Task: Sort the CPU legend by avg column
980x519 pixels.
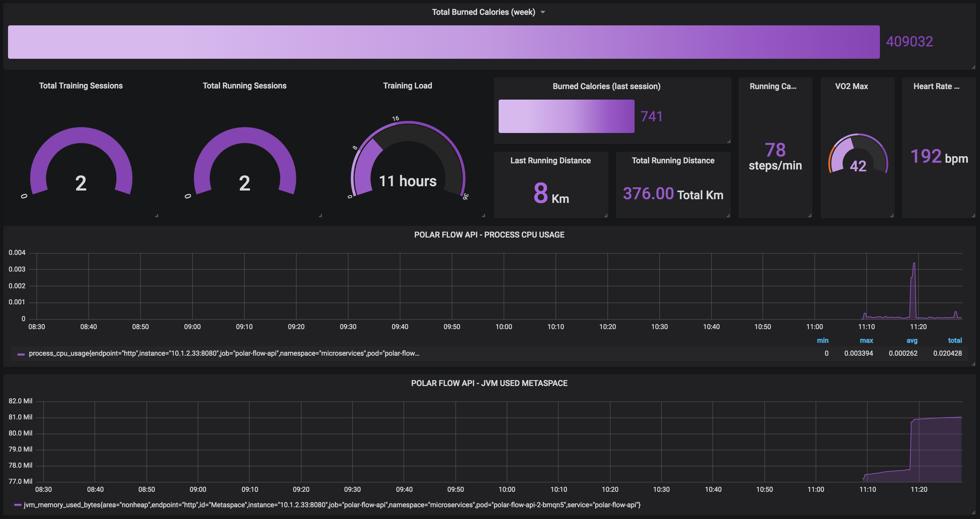Action: (x=911, y=341)
